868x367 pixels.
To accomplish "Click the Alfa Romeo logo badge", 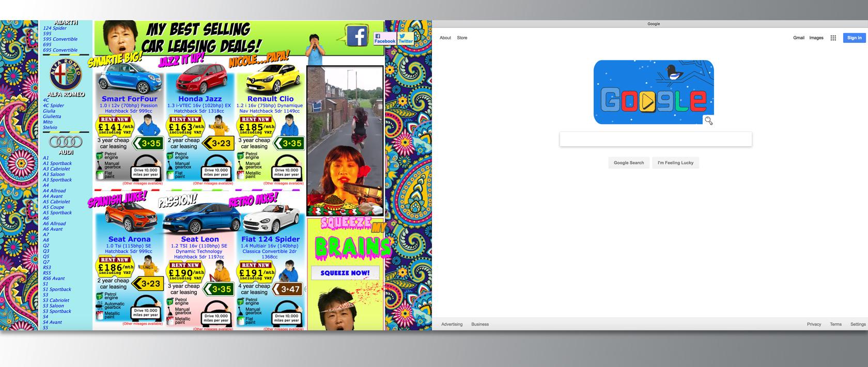I will 66,75.
